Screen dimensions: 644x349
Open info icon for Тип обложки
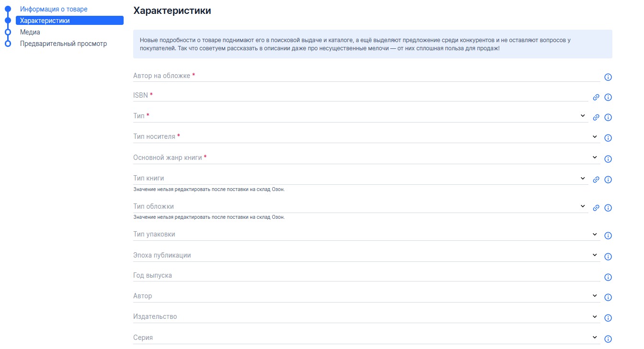pyautogui.click(x=608, y=208)
